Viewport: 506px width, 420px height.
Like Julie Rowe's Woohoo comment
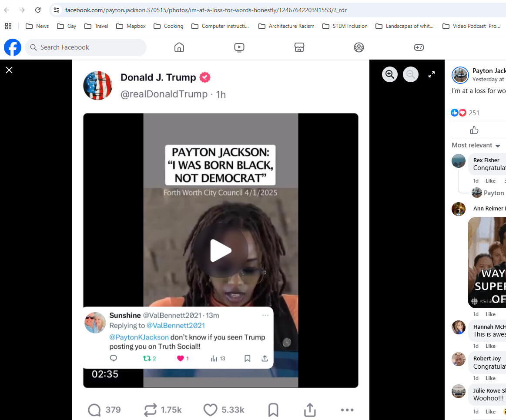490,412
